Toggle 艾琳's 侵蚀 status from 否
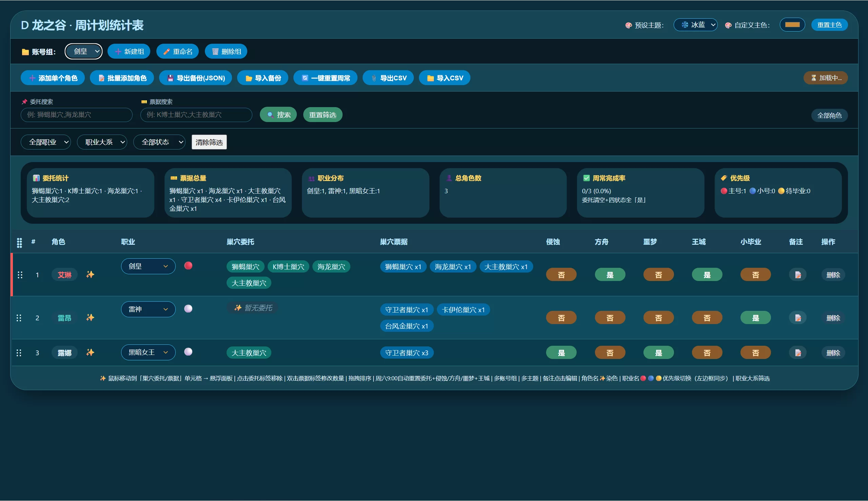The height and width of the screenshot is (501, 868). [561, 275]
